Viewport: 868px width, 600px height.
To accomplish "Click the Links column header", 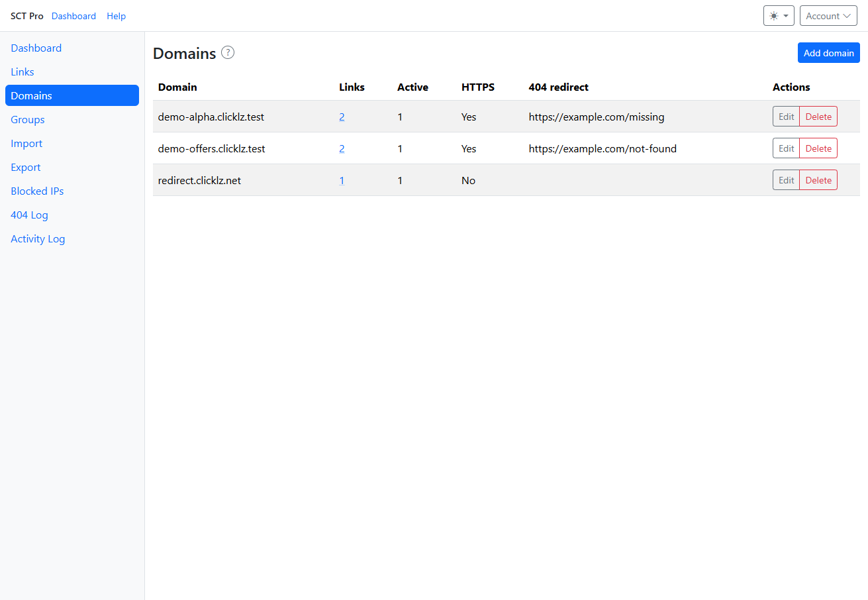I will click(352, 87).
